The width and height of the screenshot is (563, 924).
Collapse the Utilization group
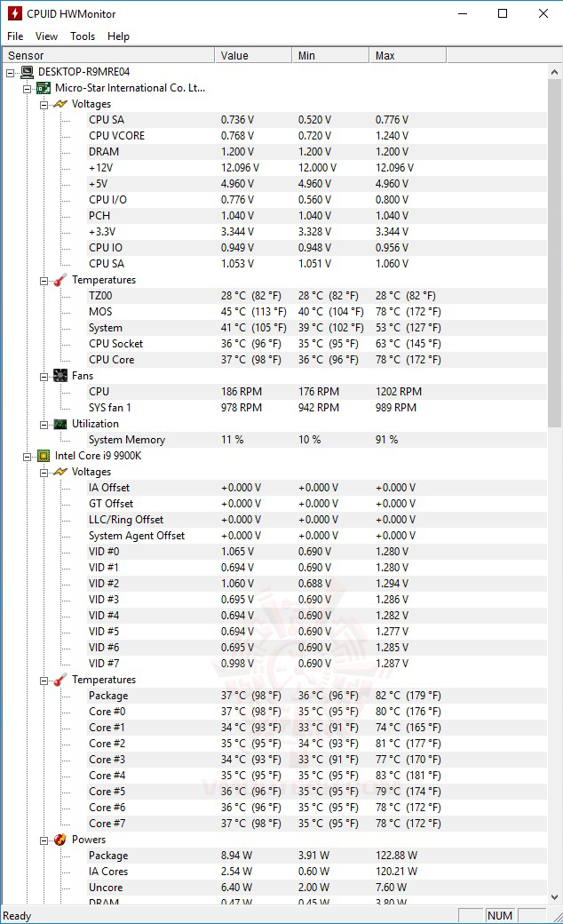[x=44, y=425]
